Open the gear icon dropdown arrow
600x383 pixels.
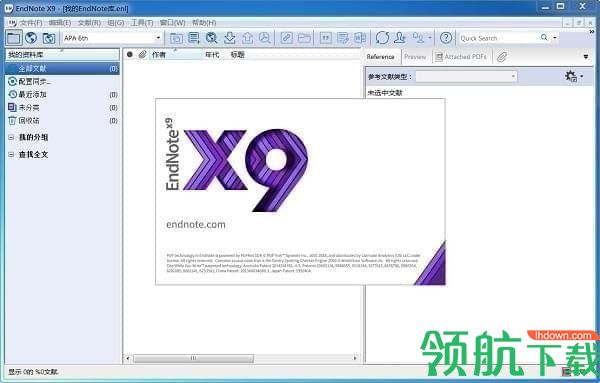pyautogui.click(x=582, y=76)
